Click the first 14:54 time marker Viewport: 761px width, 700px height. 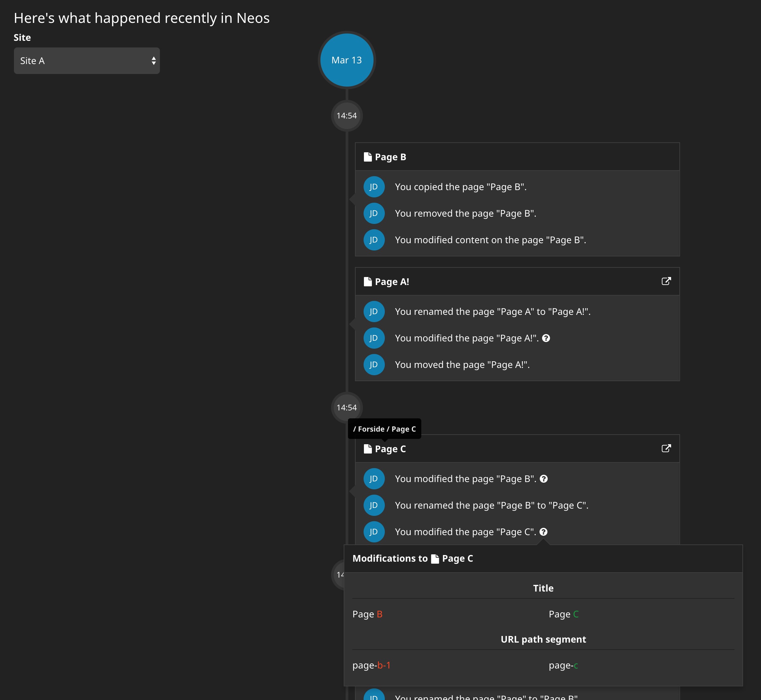point(347,115)
